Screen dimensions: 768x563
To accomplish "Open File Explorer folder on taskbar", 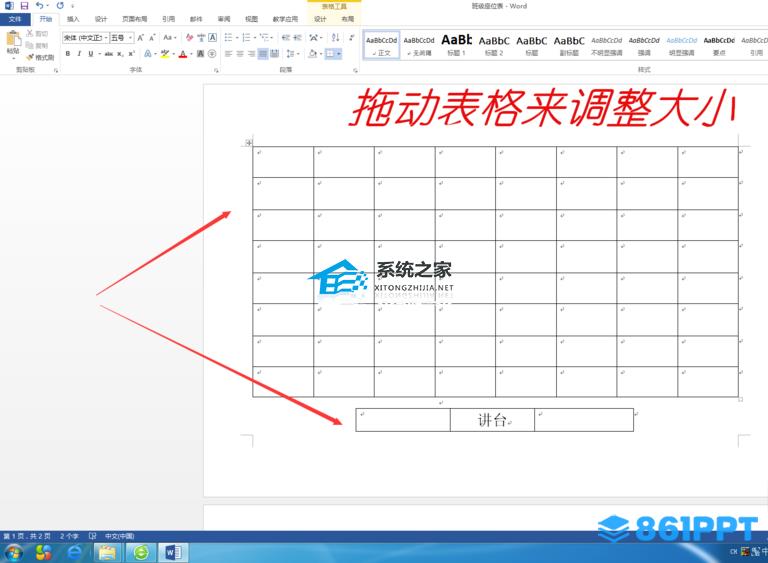I will click(x=107, y=553).
